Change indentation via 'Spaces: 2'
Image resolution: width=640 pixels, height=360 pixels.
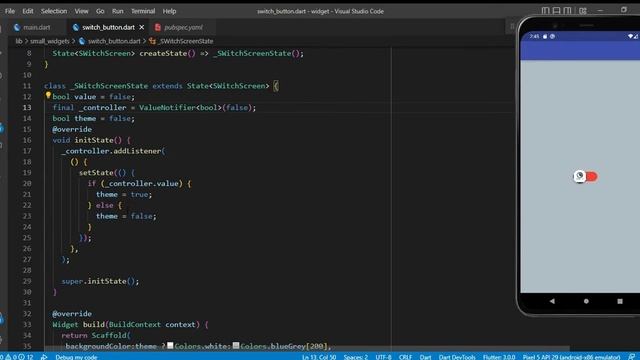(356, 357)
